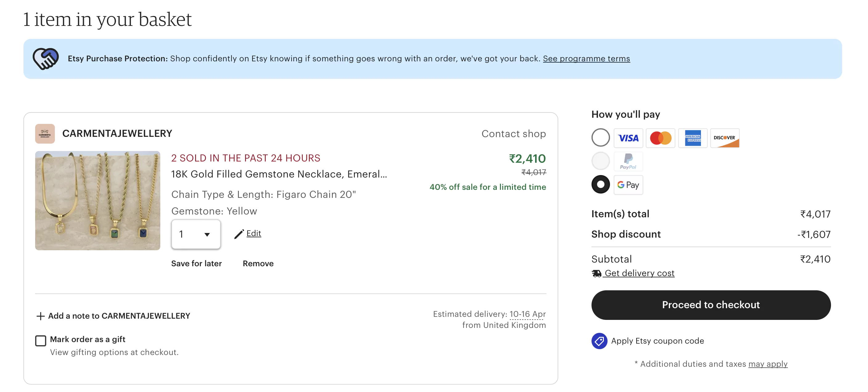
Task: Click the PayPal payment icon
Action: pos(628,161)
